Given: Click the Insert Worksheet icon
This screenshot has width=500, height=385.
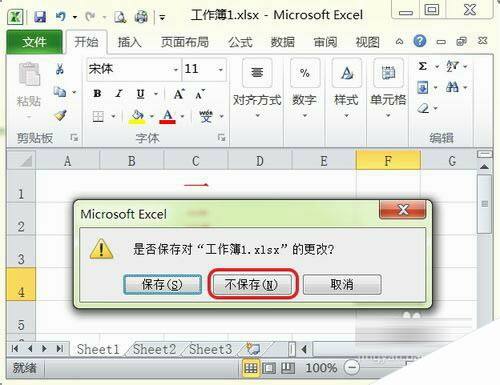Looking at the screenshot, I should [x=253, y=349].
